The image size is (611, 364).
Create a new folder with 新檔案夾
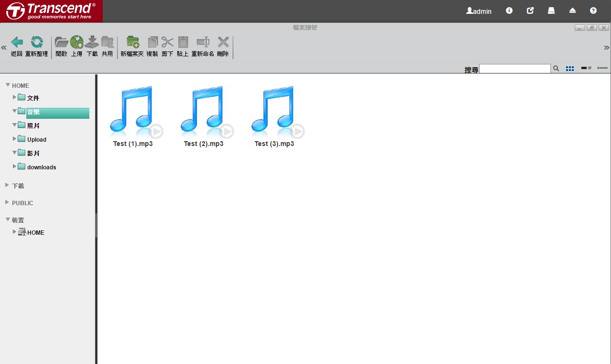[132, 42]
